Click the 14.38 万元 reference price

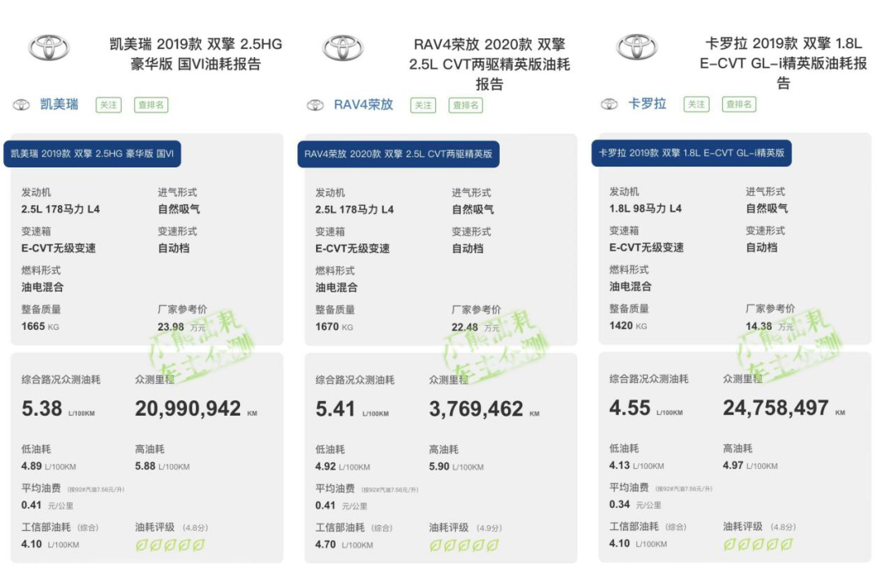tap(769, 327)
